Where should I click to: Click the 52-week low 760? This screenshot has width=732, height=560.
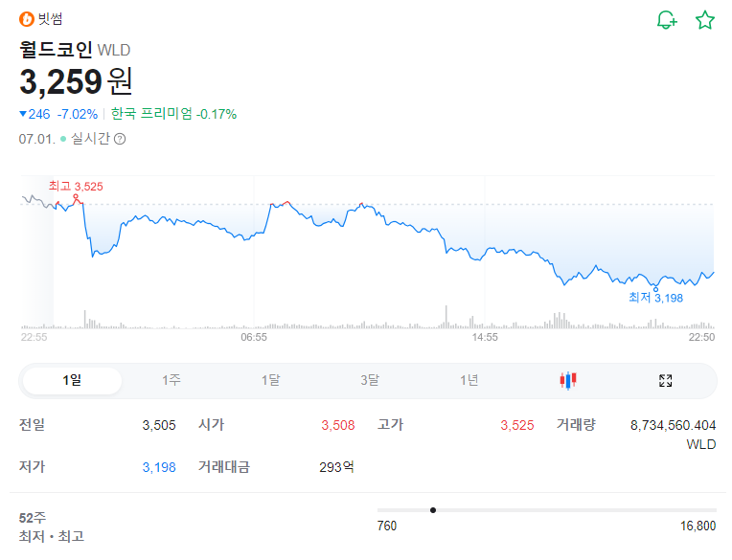[387, 526]
